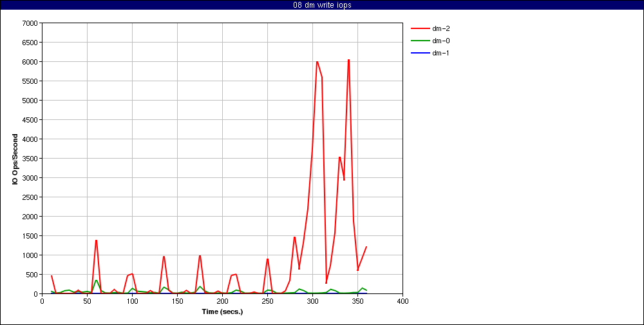Click the dm-2 spike at 60 seconds
This screenshot has height=325, width=644.
(x=96, y=241)
